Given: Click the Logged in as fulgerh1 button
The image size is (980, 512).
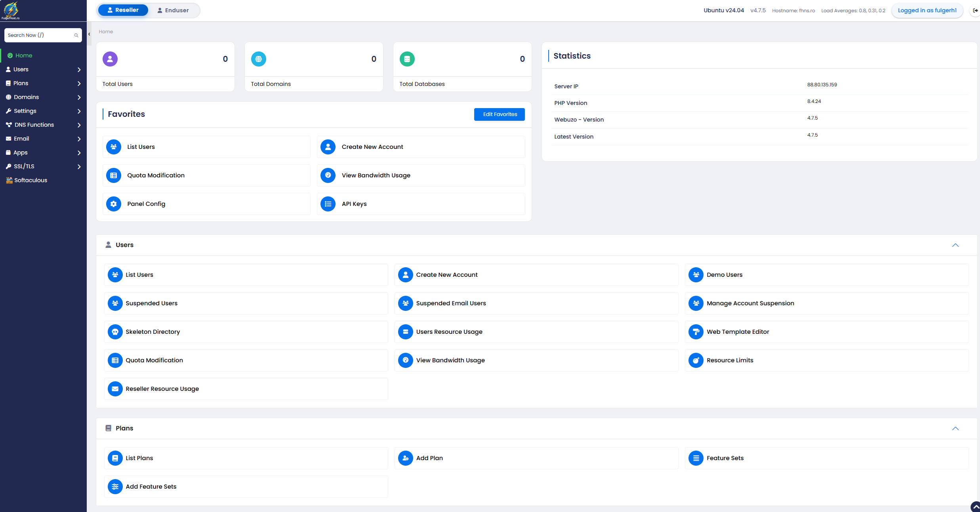Looking at the screenshot, I should [927, 10].
